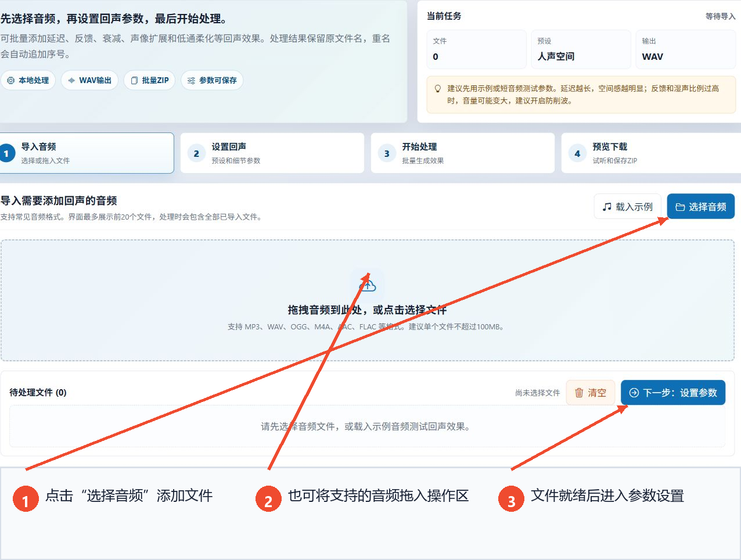Click the 参数可保存 badge

[212, 80]
